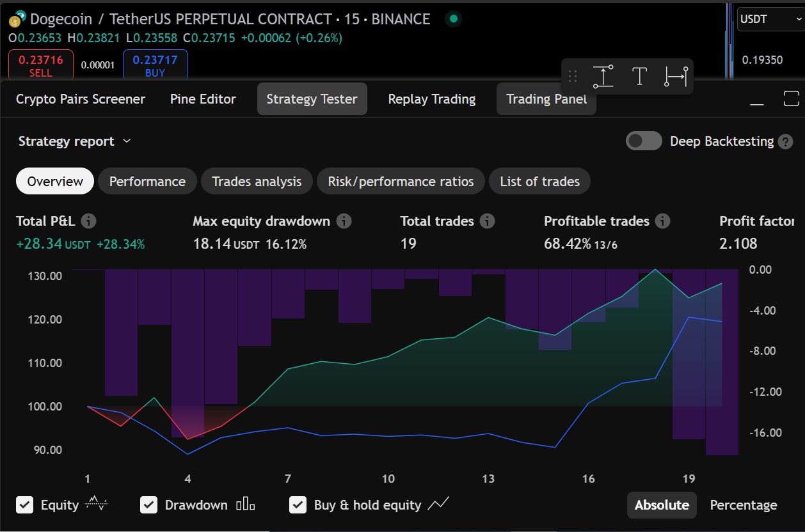The image size is (805, 532).
Task: Select the horizontal H-shaped tool in floating toolbar
Action: pos(676,77)
